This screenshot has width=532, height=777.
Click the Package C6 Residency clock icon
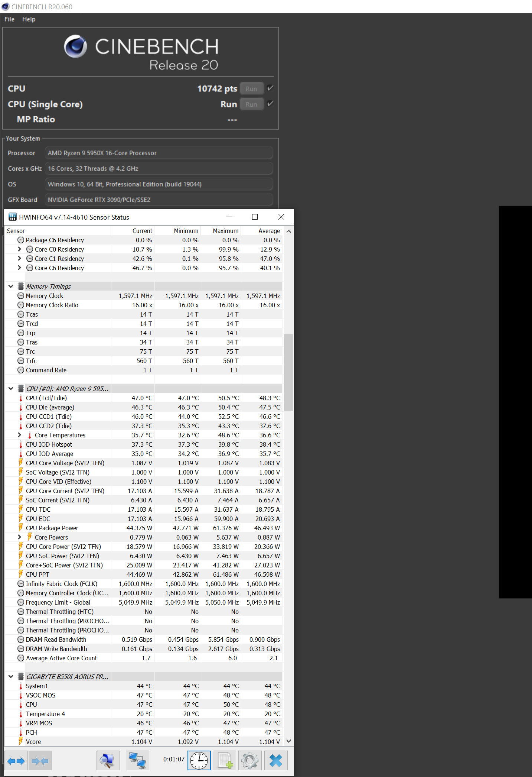(21, 240)
